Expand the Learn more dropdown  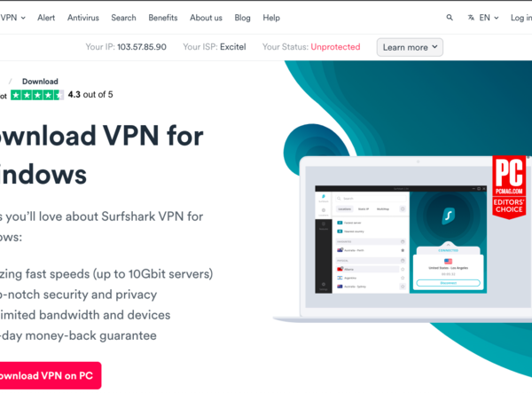coord(410,47)
